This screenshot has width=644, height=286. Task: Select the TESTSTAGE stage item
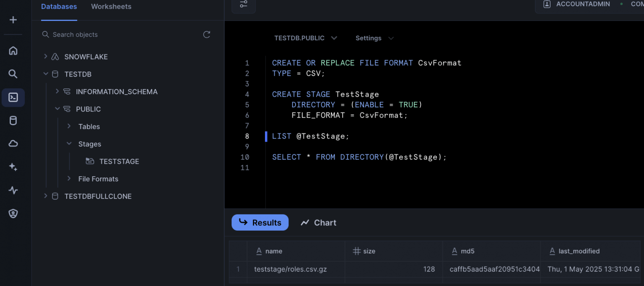pyautogui.click(x=119, y=162)
